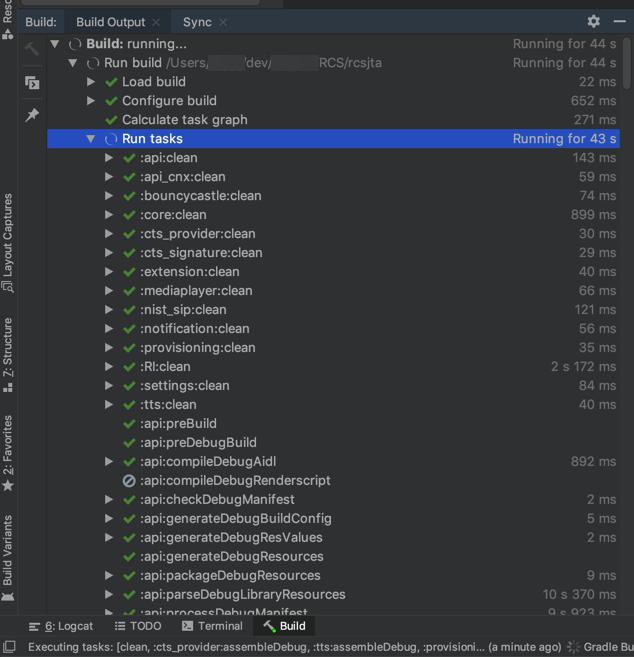Select the :api:compileDebugRenderscript skipped task
This screenshot has width=634, height=657.
(235, 481)
